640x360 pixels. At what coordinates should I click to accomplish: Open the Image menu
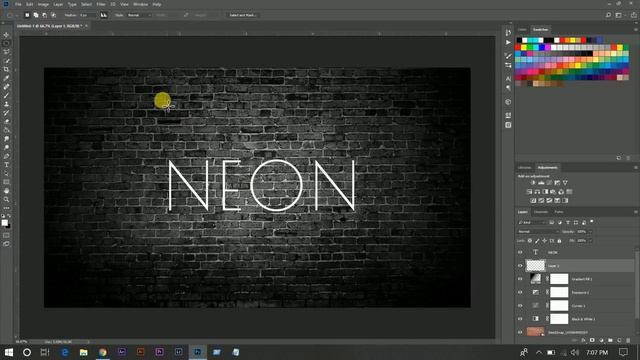pos(43,4)
